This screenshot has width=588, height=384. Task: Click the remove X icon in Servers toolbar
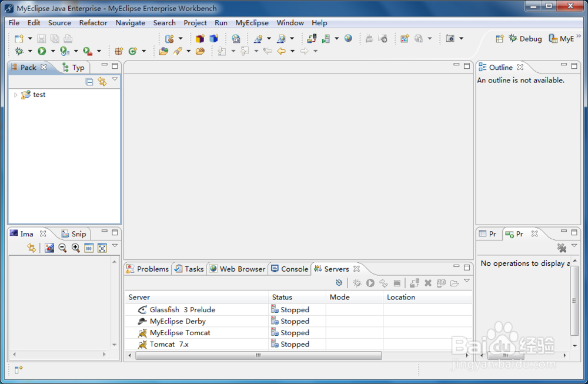pos(428,283)
